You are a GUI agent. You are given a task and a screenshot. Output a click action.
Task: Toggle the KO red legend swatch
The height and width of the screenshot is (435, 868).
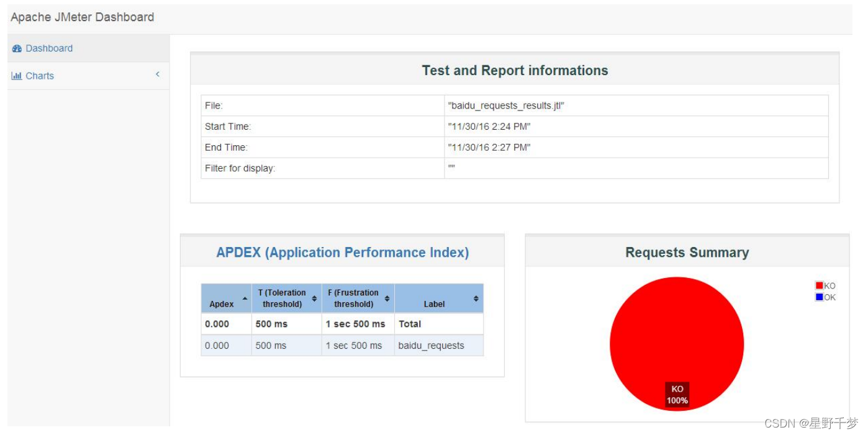point(819,285)
